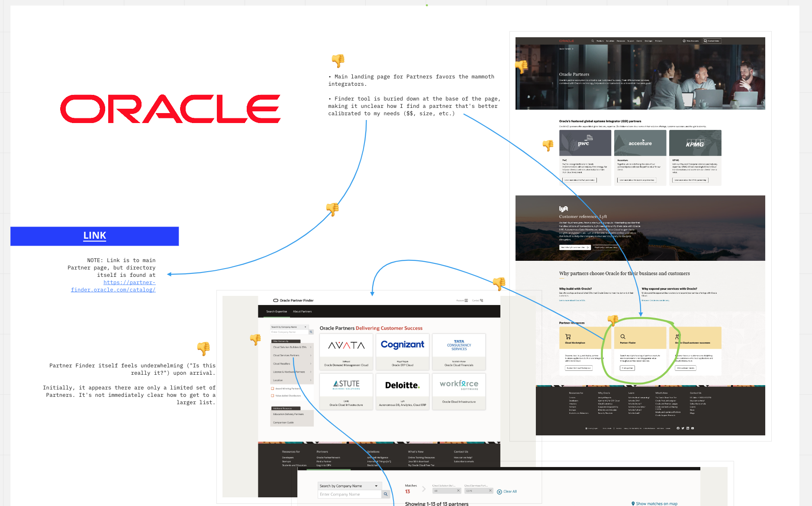812x506 pixels.
Task: Click the Facebook icon in the Oracle footer
Action: coord(678,428)
